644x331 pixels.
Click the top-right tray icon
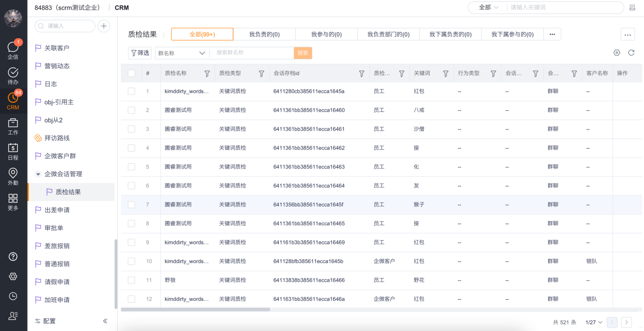tap(632, 8)
